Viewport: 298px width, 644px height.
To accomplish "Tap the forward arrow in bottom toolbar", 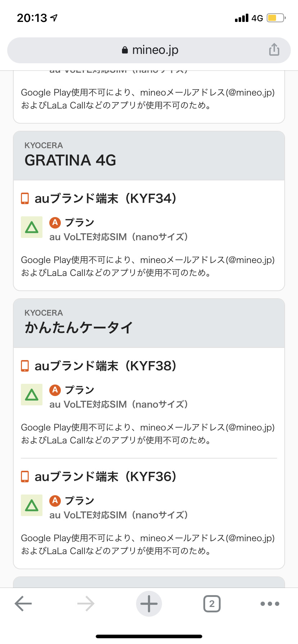I will [x=86, y=604].
